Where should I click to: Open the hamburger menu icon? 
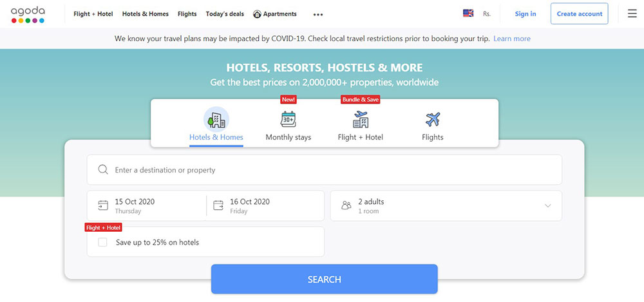632,14
